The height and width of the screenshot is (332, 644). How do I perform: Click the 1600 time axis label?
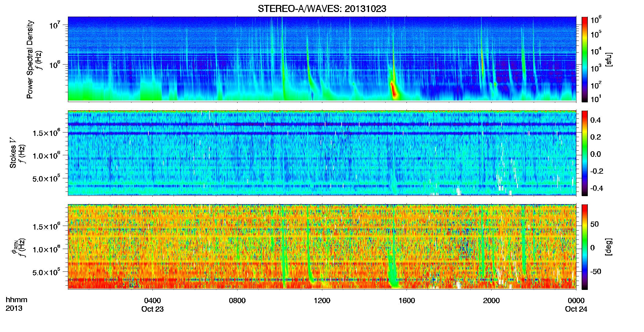[407, 300]
